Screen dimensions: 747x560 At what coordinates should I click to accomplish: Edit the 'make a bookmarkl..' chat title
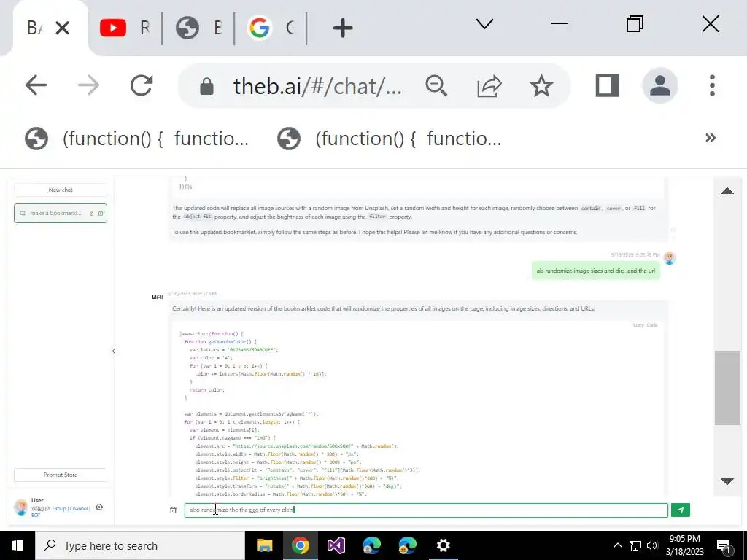coord(91,214)
